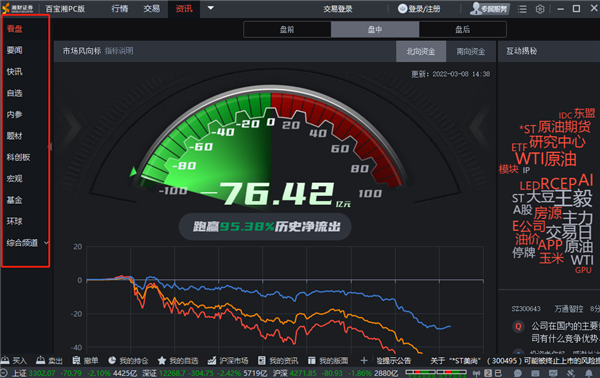Expand the 综合频道 channel list
600x378 pixels.
pos(46,243)
